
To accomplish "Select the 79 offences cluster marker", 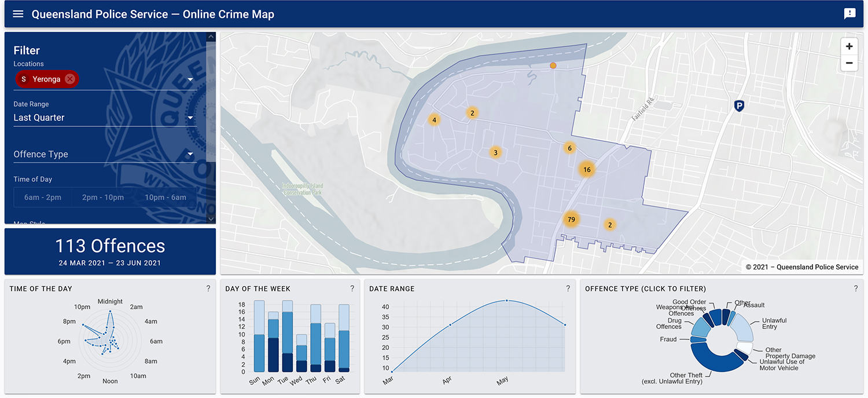I will pyautogui.click(x=571, y=220).
